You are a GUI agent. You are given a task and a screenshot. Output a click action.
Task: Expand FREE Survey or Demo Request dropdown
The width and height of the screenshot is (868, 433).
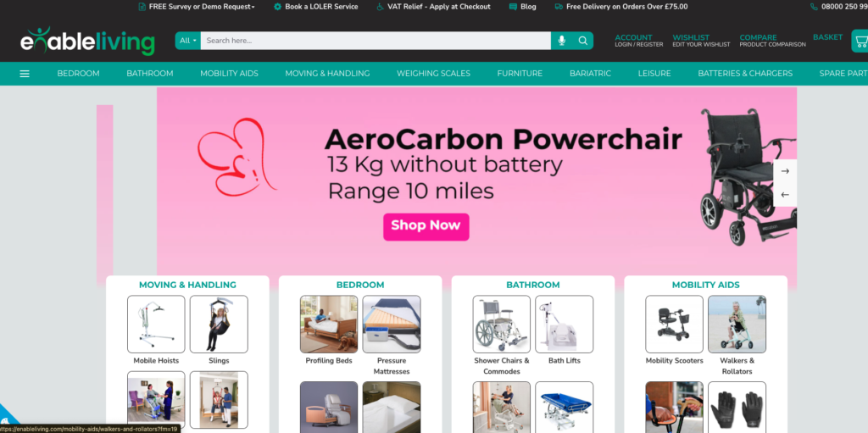197,7
